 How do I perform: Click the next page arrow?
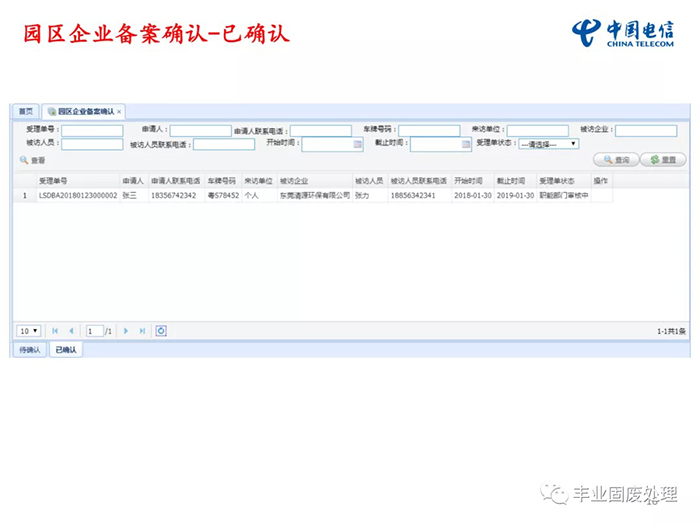126,331
